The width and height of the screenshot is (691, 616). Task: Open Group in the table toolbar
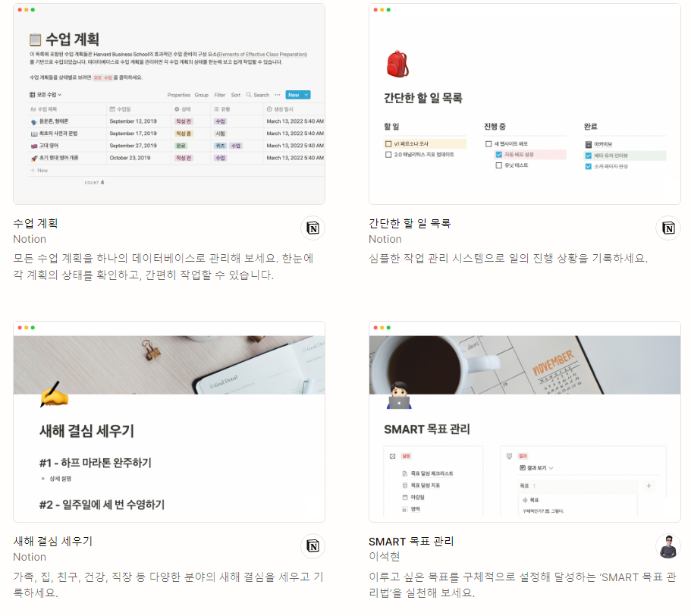pos(202,95)
